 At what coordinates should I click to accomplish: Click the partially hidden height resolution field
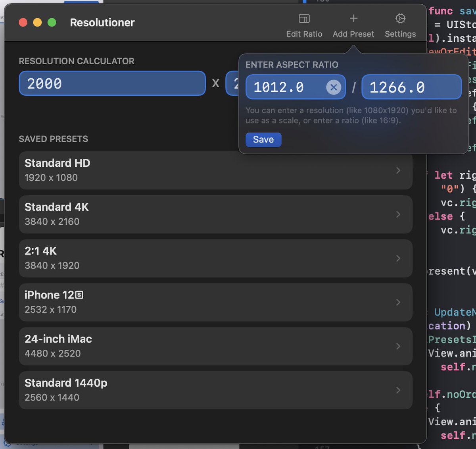[x=232, y=83]
